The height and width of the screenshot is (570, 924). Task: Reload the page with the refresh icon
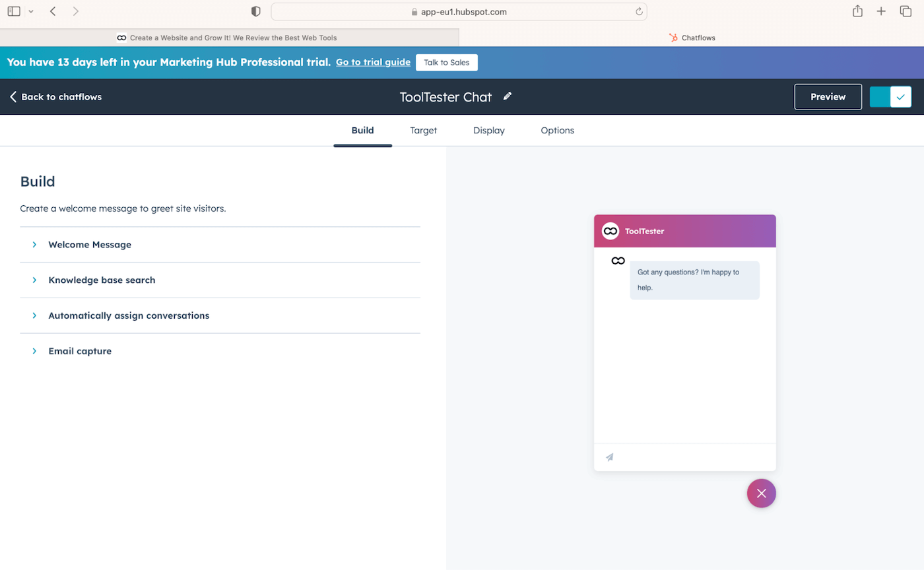[x=638, y=11]
